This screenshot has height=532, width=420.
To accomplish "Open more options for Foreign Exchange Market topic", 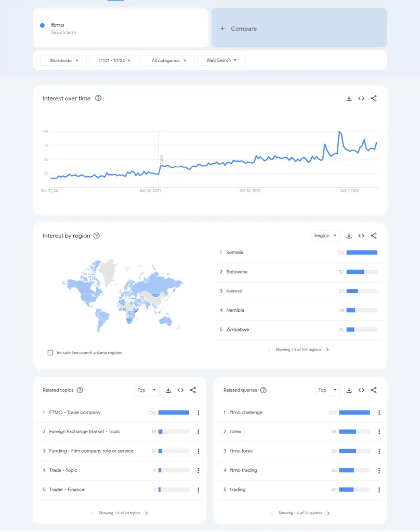I will coord(198,432).
